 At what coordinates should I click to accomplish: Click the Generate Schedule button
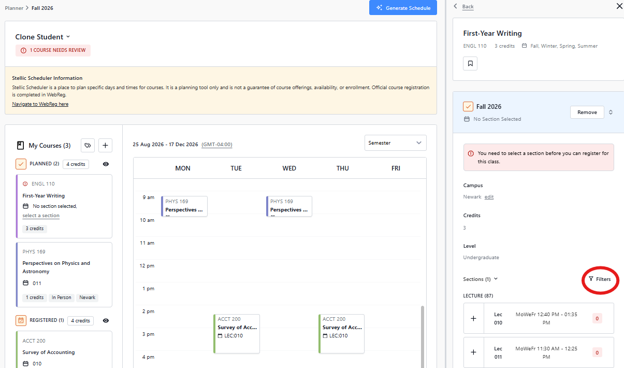click(x=403, y=8)
